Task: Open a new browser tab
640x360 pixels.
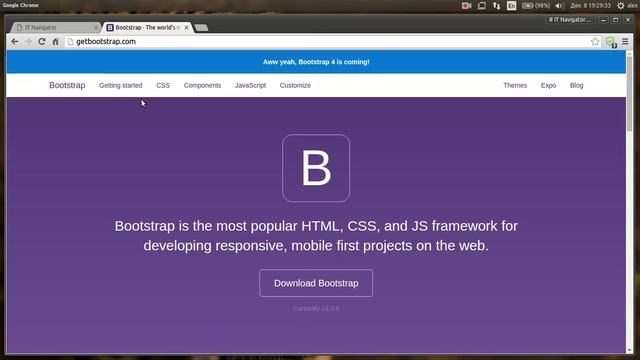Action: (201, 28)
